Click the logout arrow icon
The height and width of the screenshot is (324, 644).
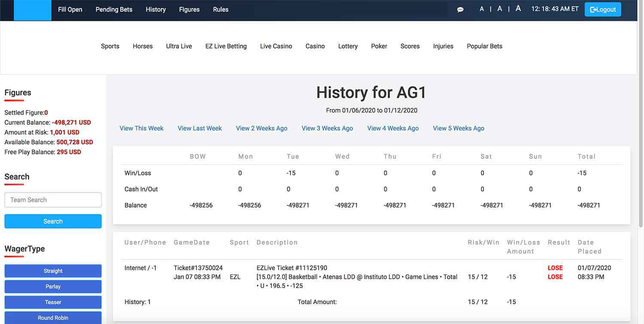(x=595, y=9)
